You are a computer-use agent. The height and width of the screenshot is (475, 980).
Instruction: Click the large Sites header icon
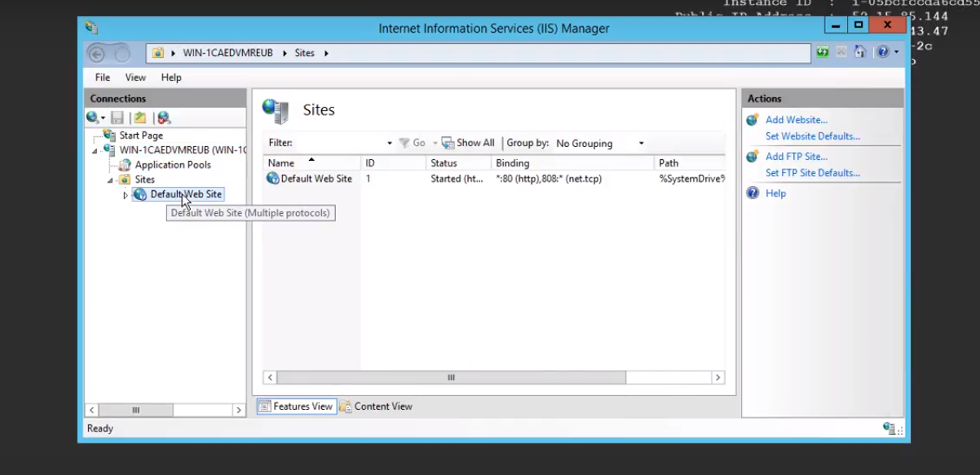coord(276,111)
